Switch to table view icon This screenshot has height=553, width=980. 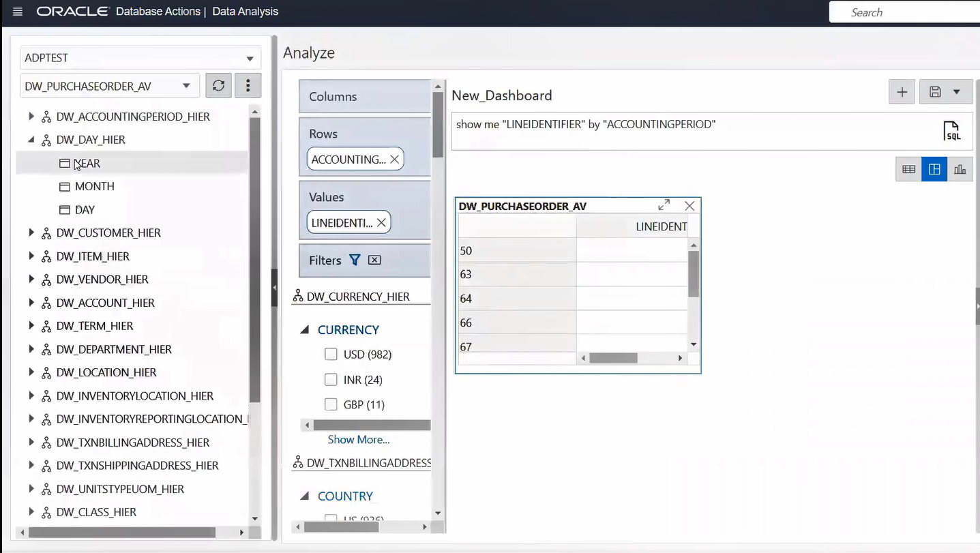(908, 169)
